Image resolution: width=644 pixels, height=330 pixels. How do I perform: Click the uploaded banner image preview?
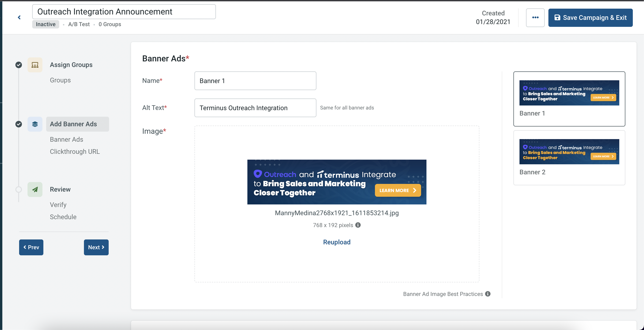tap(337, 182)
